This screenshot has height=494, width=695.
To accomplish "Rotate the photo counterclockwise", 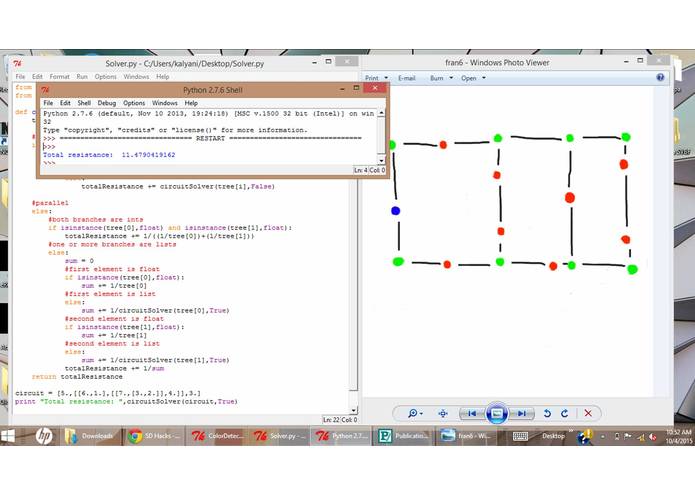I will coord(547,413).
